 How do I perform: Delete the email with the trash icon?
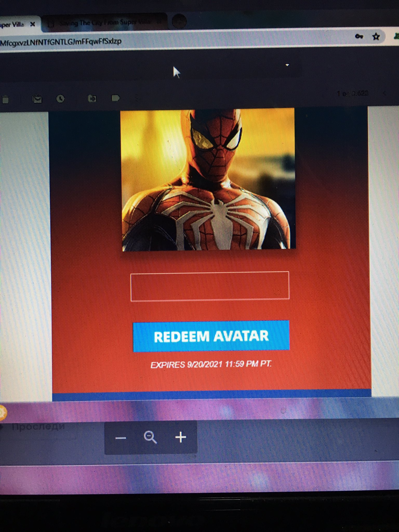(6, 99)
